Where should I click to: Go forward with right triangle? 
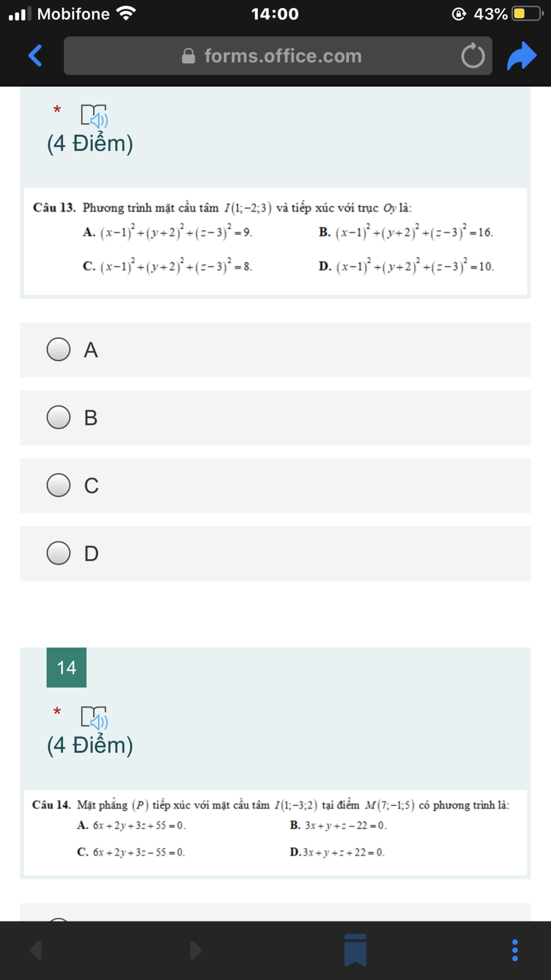coord(196,950)
